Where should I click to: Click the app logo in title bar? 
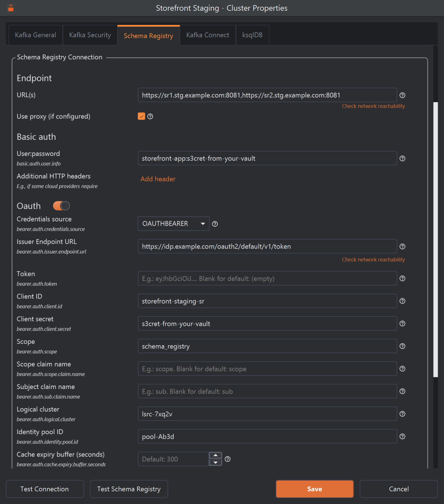[x=11, y=8]
